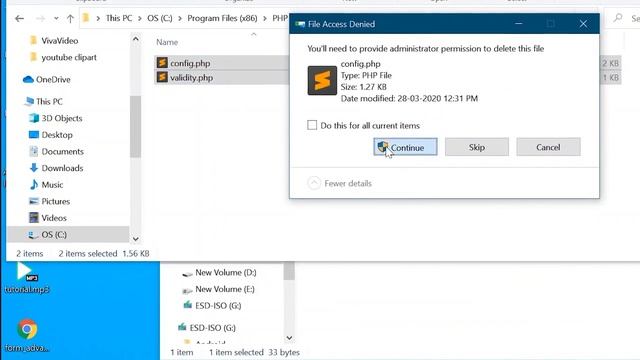Click the config.php Sublime file icon in list

(x=162, y=62)
